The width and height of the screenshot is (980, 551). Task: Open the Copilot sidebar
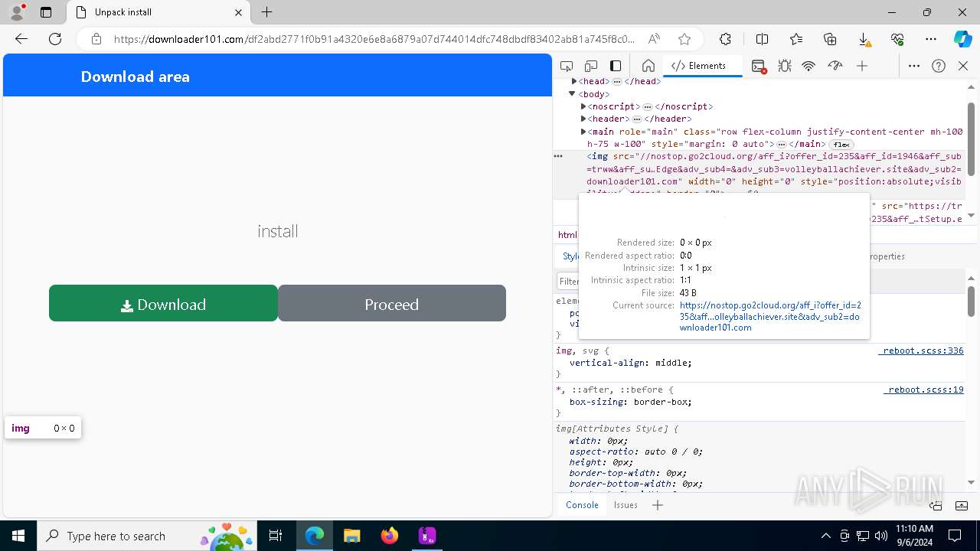click(962, 39)
